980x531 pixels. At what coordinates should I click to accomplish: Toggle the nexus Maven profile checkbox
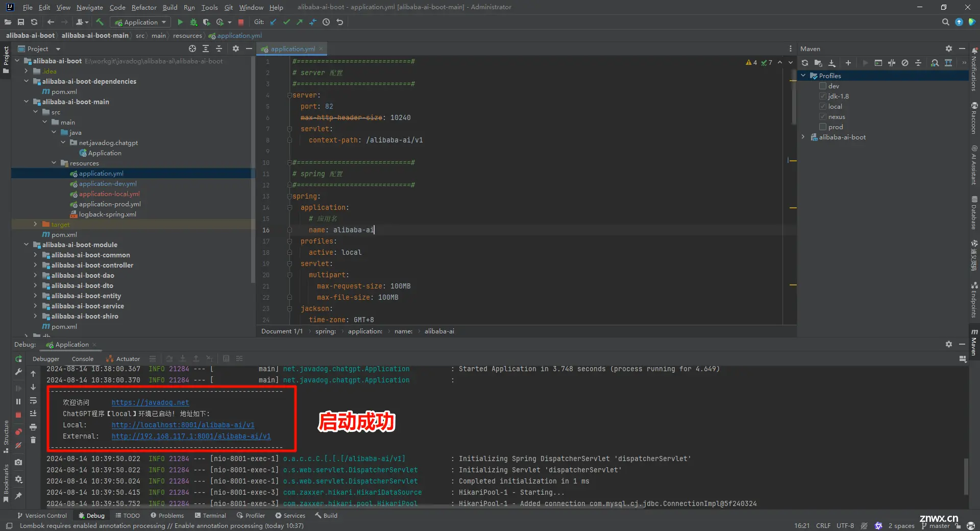point(823,116)
